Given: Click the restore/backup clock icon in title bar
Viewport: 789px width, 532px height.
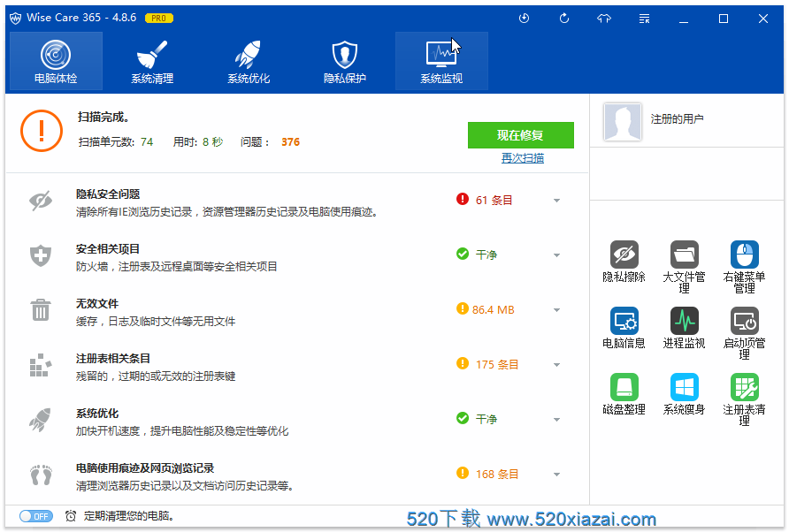Looking at the screenshot, I should click(524, 19).
